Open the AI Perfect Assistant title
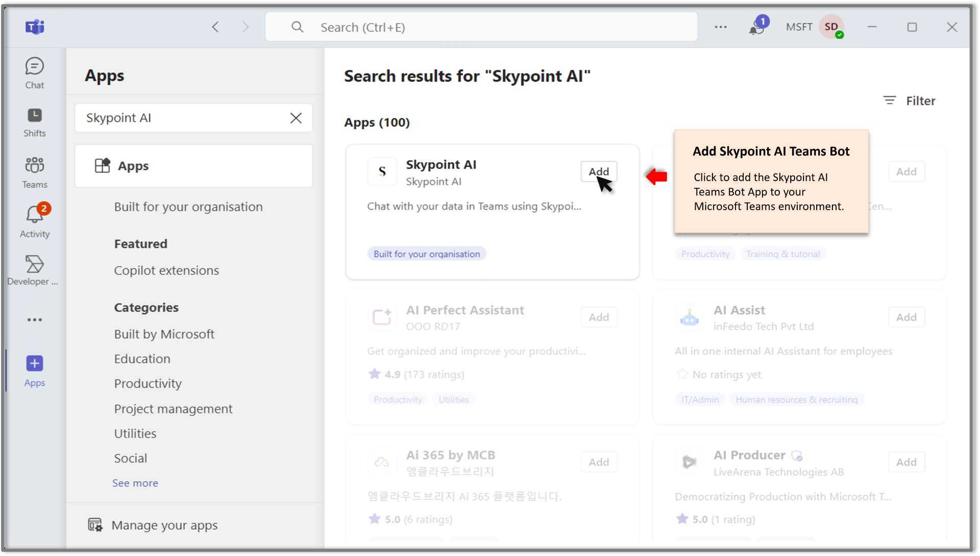 (465, 310)
